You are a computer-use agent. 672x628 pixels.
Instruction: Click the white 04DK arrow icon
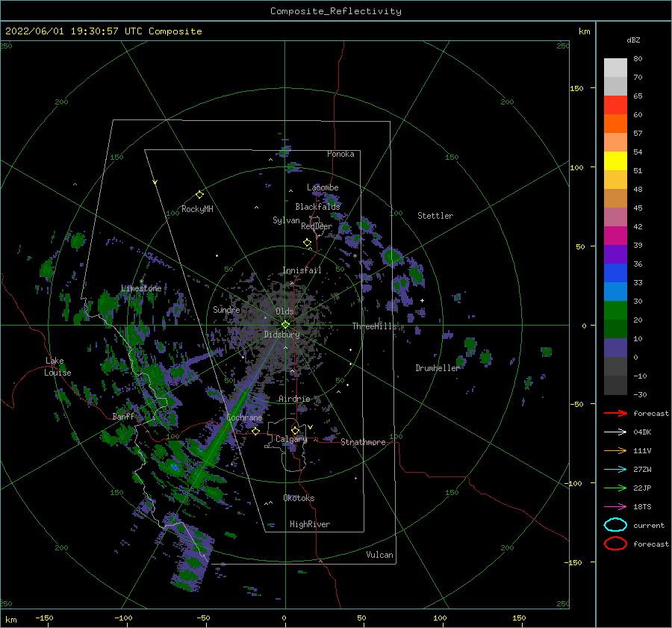pyautogui.click(x=615, y=432)
